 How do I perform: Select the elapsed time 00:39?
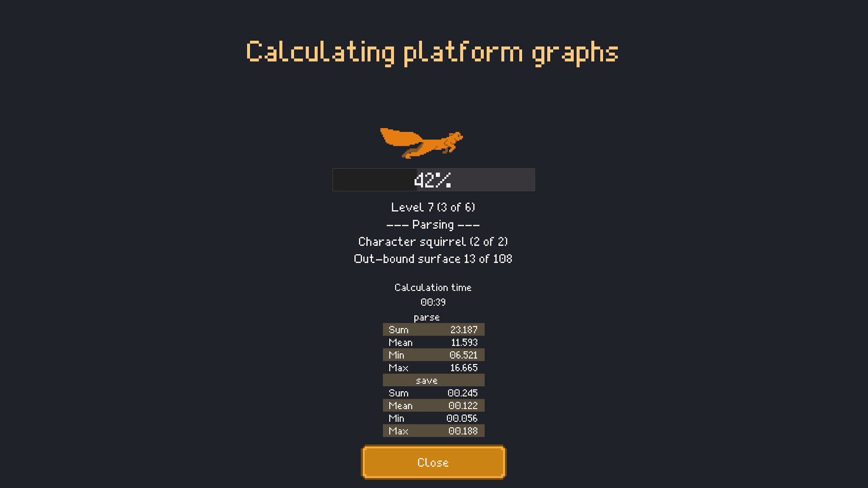[x=433, y=302]
